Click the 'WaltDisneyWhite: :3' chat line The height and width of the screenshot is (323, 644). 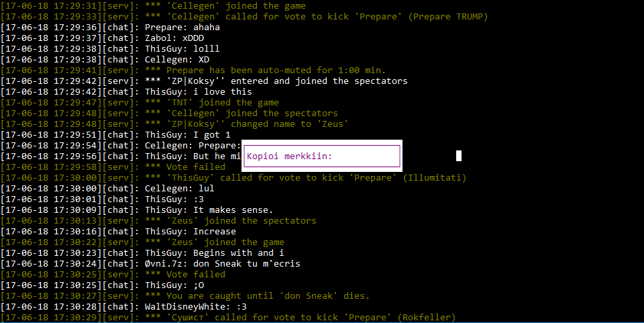click(197, 307)
